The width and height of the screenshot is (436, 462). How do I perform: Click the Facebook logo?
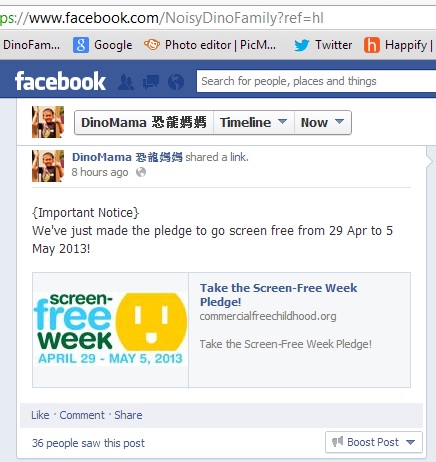pos(60,81)
